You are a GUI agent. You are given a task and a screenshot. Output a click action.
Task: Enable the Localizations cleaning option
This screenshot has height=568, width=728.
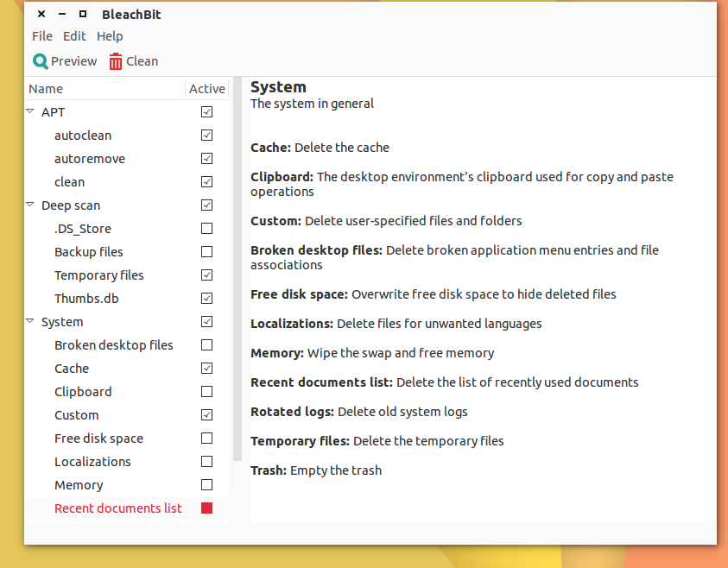206,461
